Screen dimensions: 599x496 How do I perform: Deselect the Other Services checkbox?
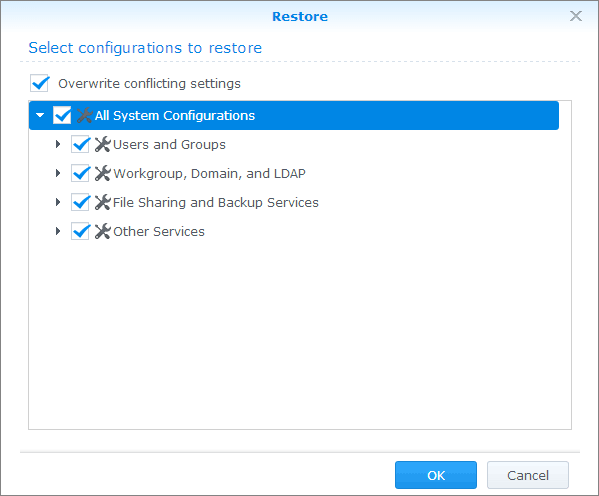pyautogui.click(x=80, y=232)
